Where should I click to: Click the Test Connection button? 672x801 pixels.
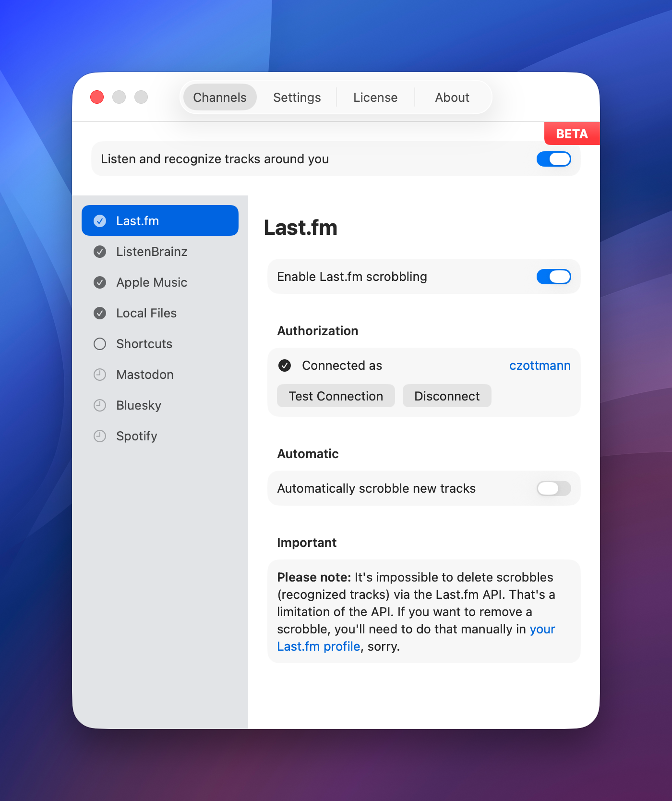tap(336, 396)
